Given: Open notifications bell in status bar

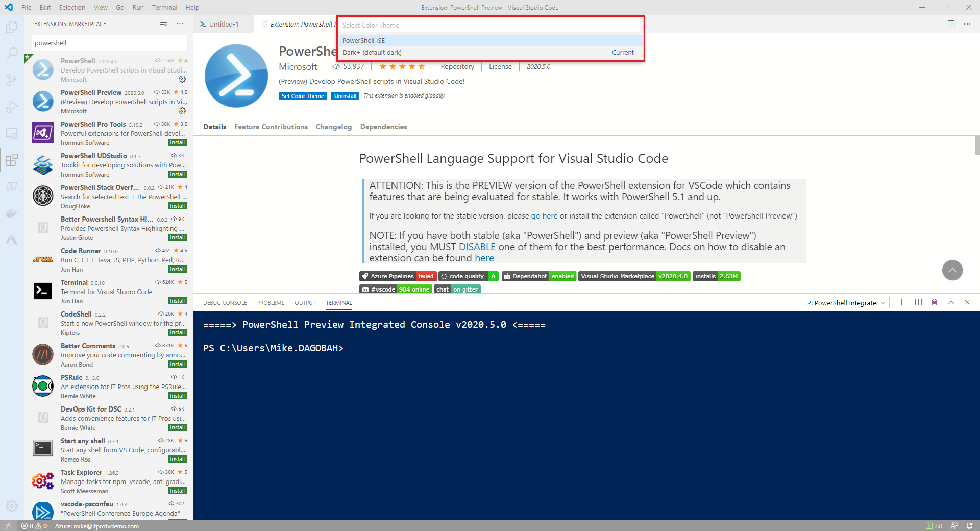Looking at the screenshot, I should point(969,526).
